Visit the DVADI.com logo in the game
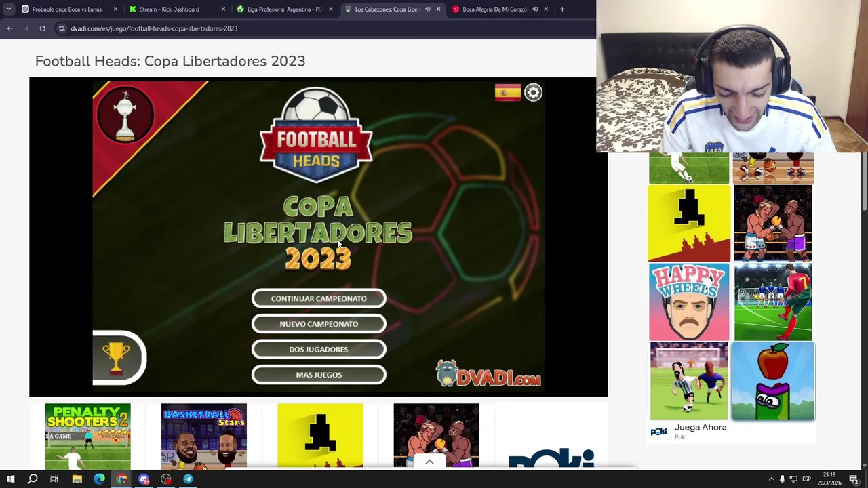 tap(488, 373)
